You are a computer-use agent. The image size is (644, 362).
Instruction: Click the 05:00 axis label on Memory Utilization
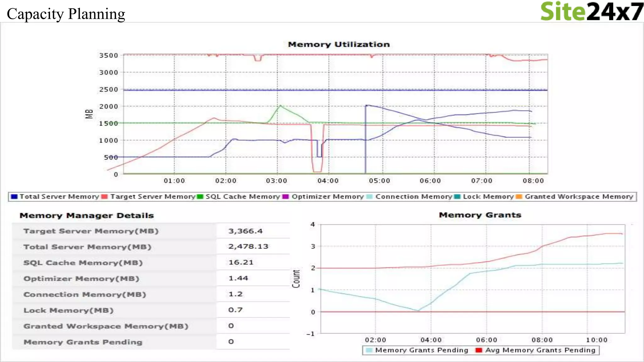(380, 181)
